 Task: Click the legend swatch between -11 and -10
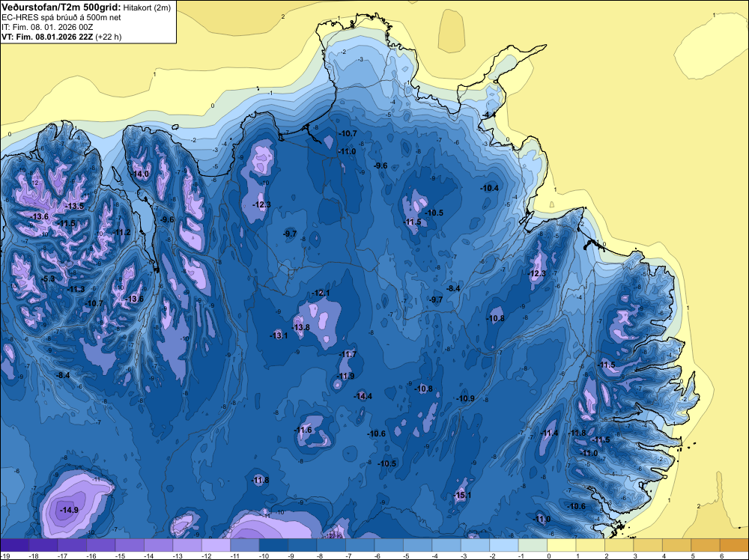click(245, 545)
